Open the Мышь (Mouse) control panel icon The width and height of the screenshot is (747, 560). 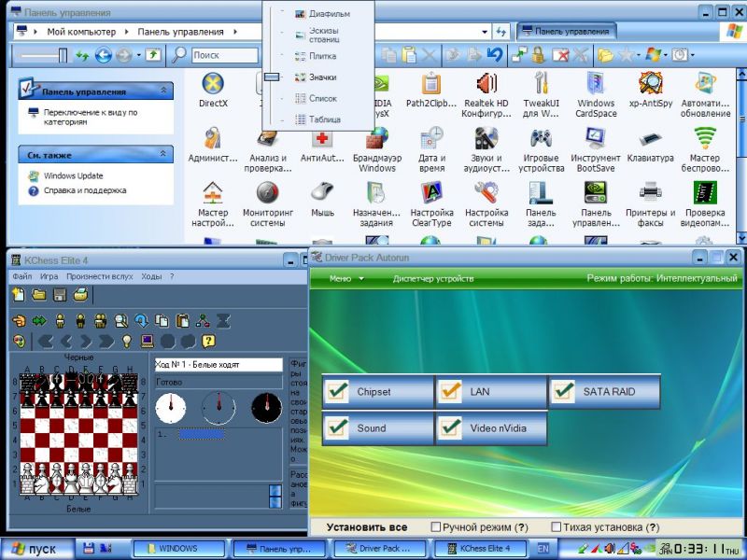[x=322, y=200]
